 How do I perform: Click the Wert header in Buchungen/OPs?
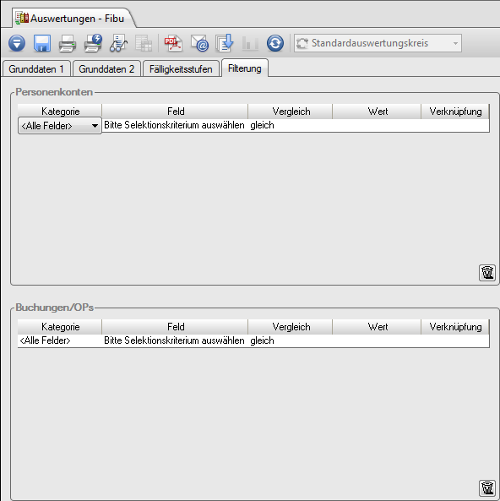[x=377, y=327]
